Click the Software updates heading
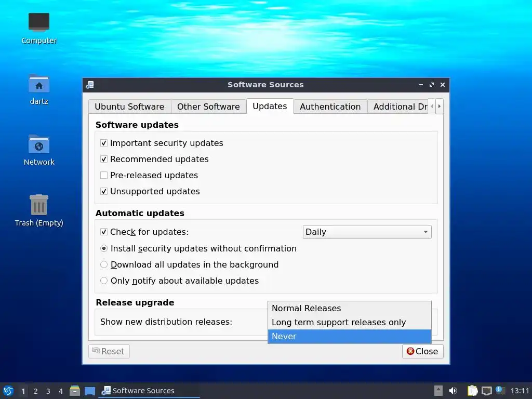 (x=137, y=125)
